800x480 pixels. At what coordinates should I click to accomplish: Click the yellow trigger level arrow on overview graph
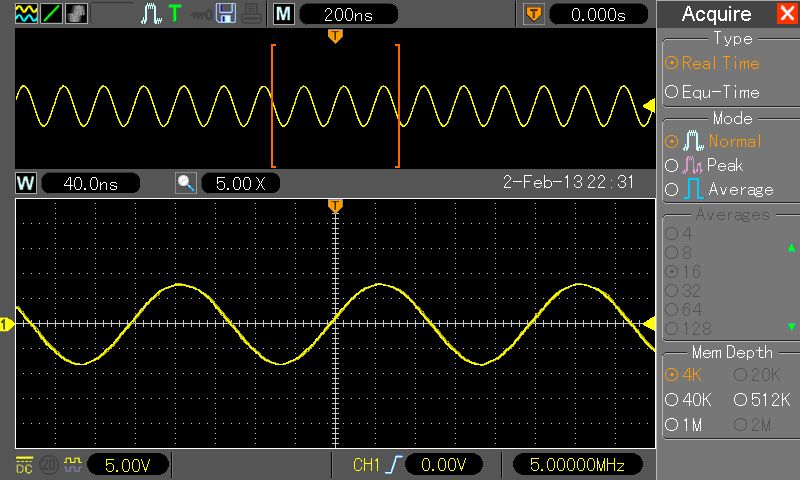[x=649, y=106]
